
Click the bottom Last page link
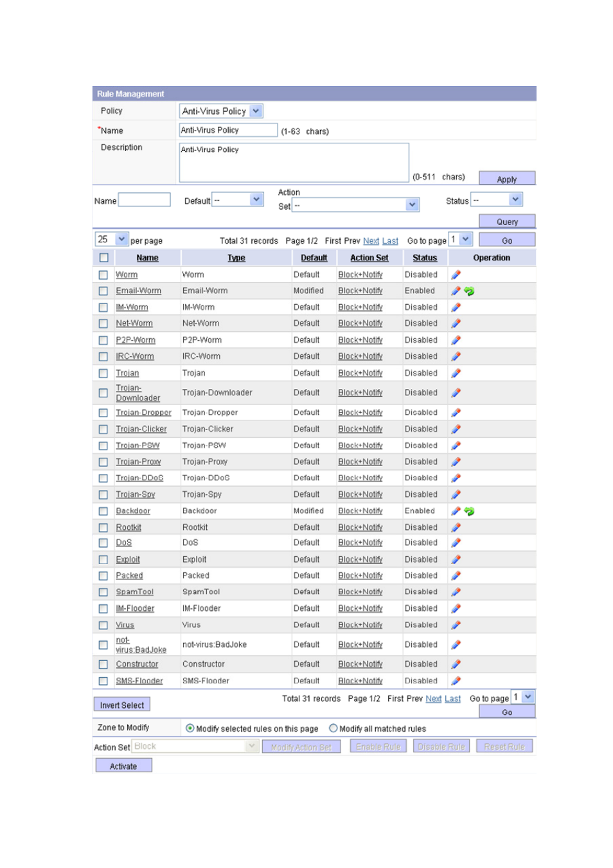pos(452,699)
